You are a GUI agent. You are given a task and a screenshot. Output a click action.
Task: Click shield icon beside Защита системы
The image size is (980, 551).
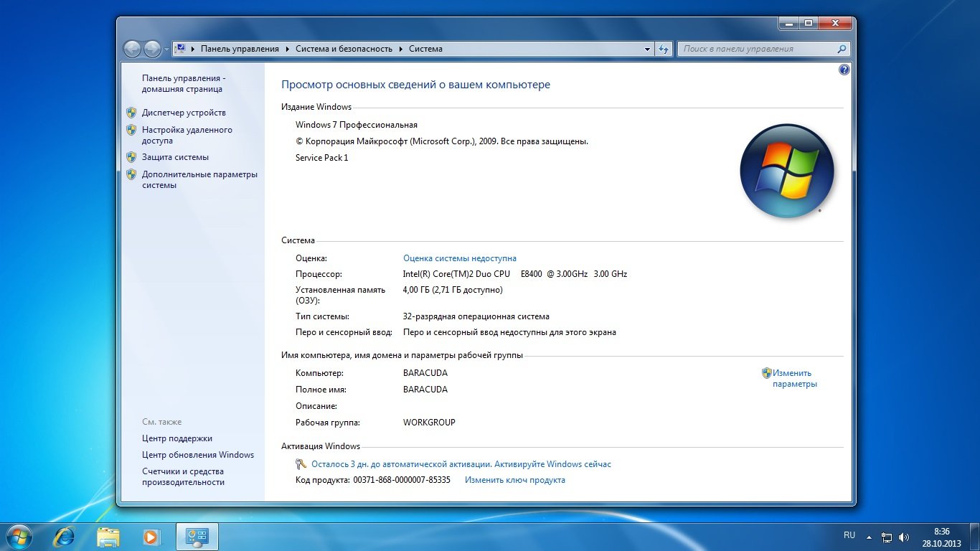(131, 157)
